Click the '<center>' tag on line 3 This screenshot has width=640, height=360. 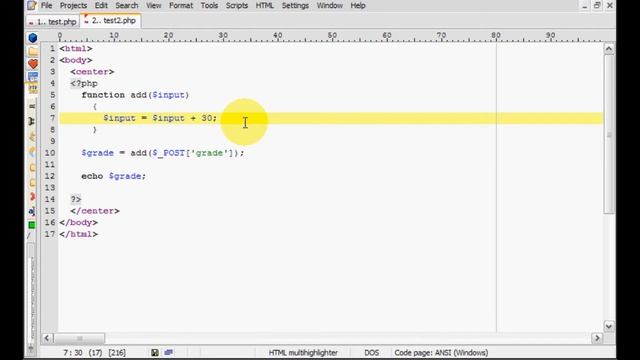[x=92, y=72]
